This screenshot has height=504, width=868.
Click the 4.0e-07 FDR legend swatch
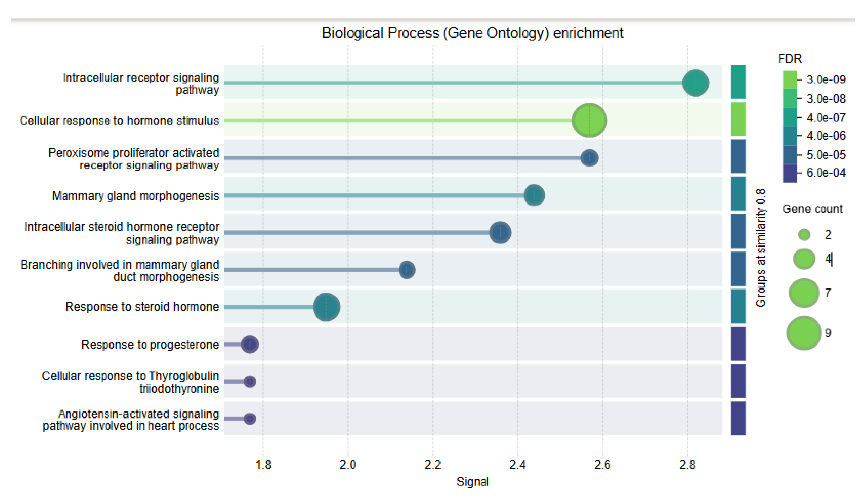pyautogui.click(x=790, y=117)
